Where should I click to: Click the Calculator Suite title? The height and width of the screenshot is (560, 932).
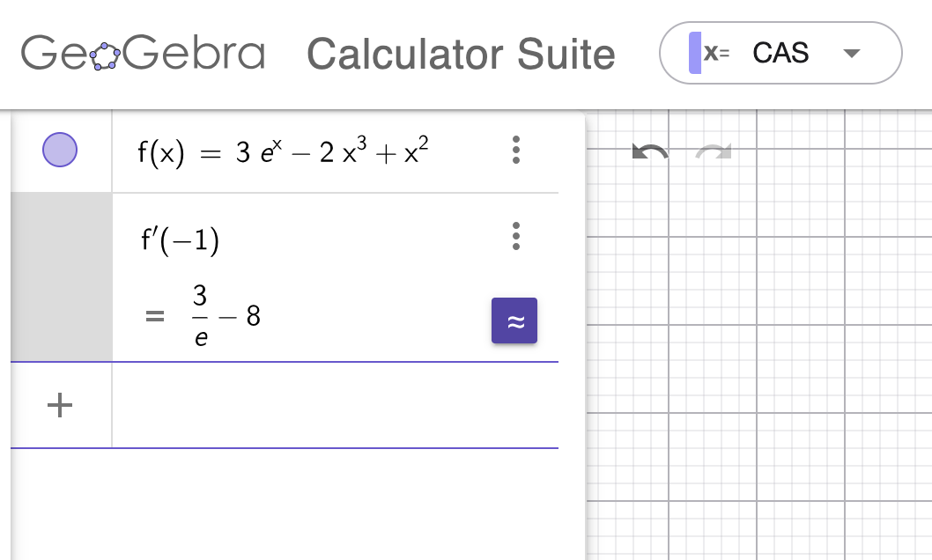pos(461,54)
